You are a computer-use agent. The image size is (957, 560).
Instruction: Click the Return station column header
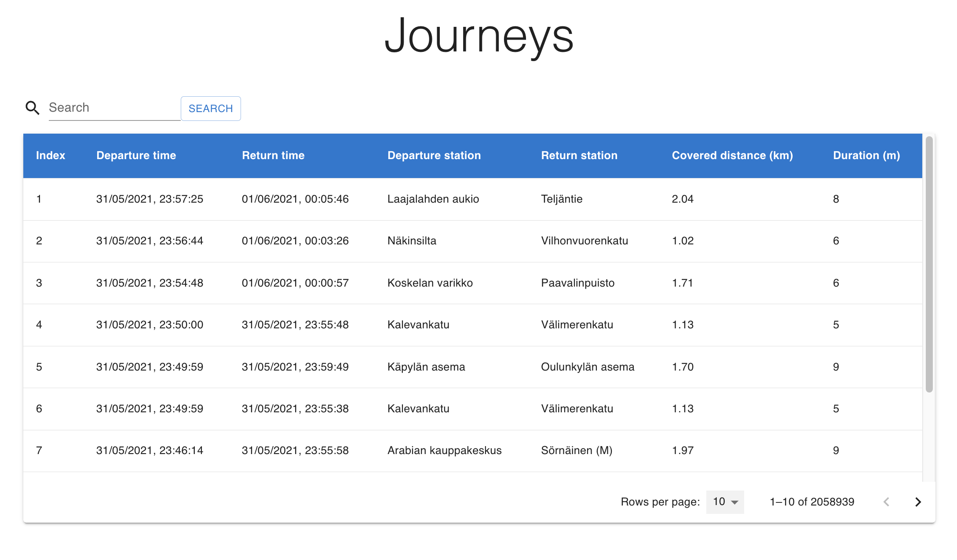(x=579, y=156)
